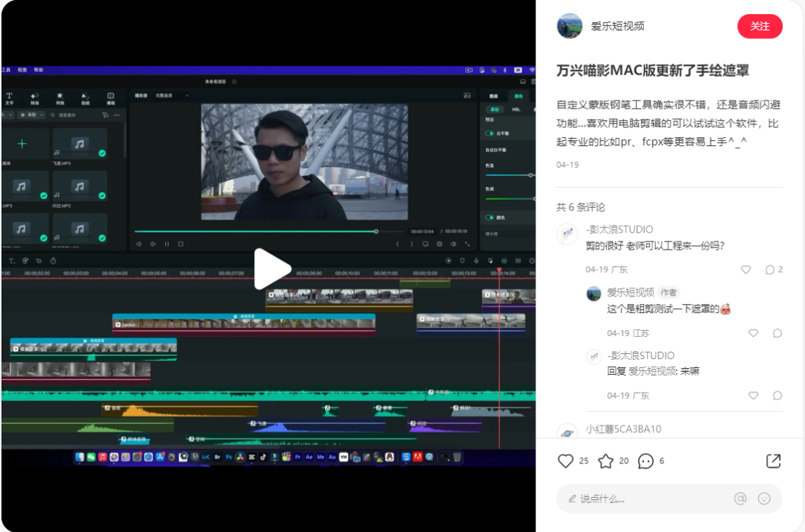Viewport: 805px width, 532px height.
Task: Click the post title 万兴喵影MAC版更新了手绘遮罩
Action: click(x=652, y=70)
